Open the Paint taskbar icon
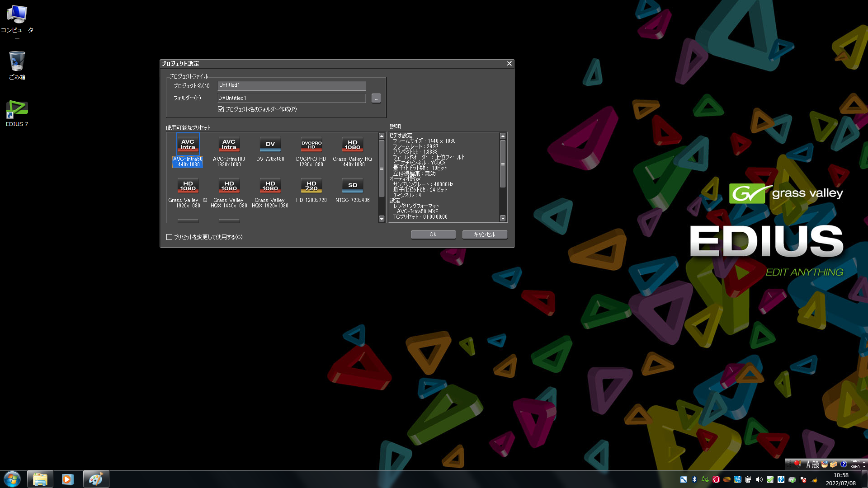 [96, 479]
